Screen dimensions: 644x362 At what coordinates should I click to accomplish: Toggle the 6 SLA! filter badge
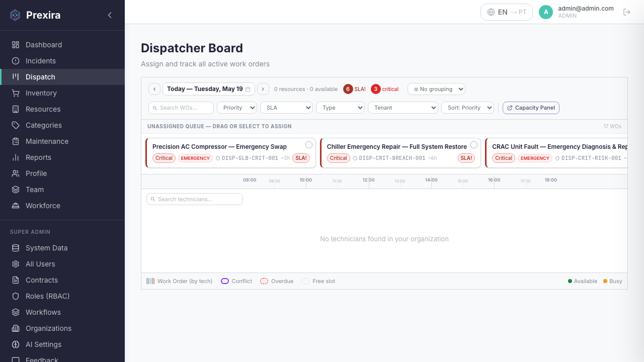click(354, 89)
